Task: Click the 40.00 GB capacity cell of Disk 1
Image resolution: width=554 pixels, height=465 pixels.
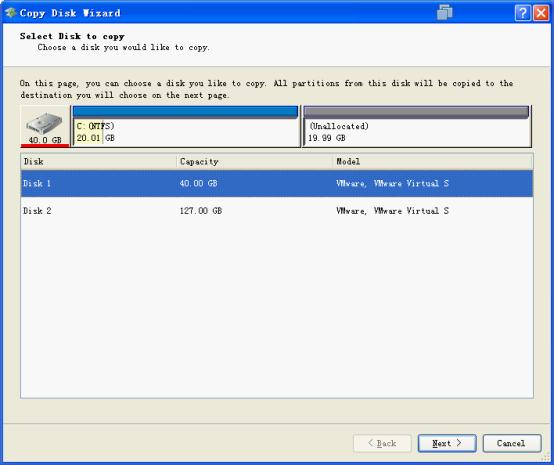Action: point(199,183)
